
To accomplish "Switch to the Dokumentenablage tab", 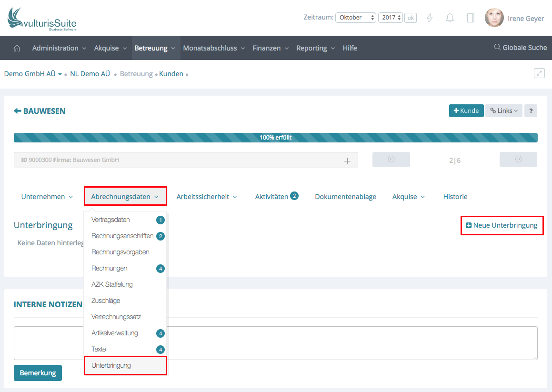I will (x=345, y=197).
